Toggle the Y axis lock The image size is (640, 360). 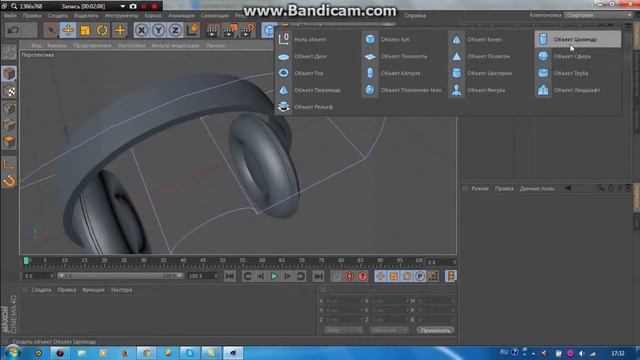[x=158, y=30]
